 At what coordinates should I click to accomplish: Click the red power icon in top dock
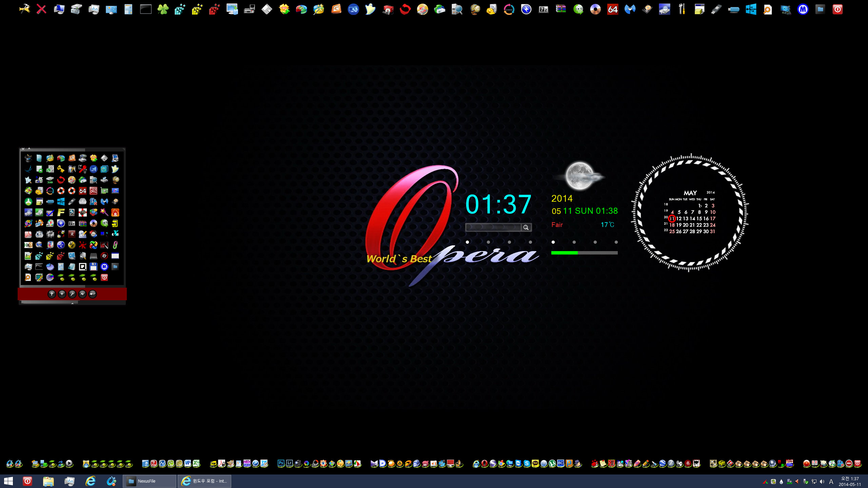pyautogui.click(x=837, y=9)
